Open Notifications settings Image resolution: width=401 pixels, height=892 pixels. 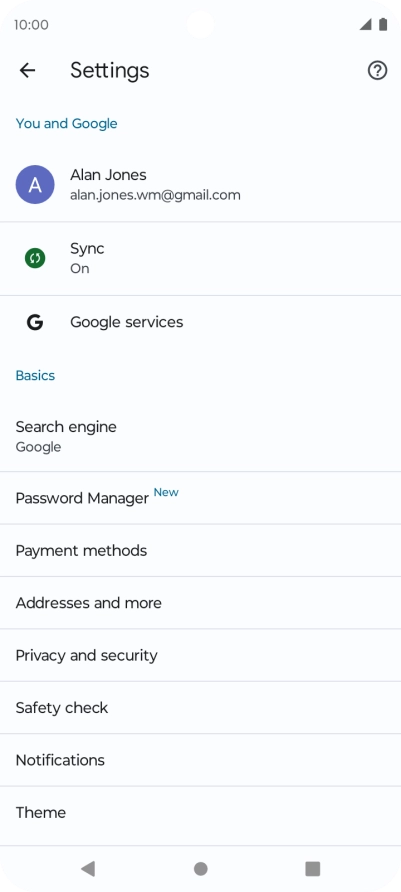200,759
